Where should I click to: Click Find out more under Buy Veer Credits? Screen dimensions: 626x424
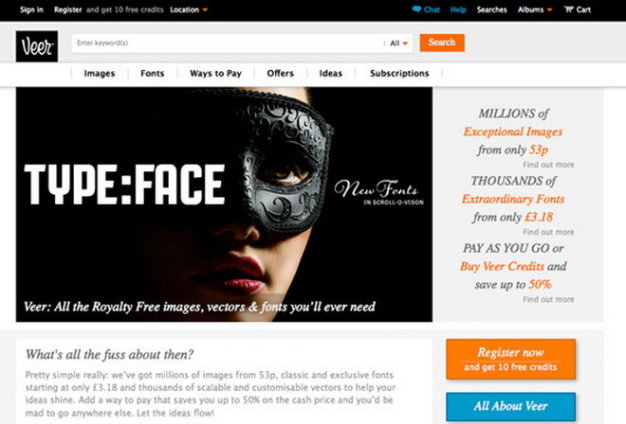tap(548, 299)
